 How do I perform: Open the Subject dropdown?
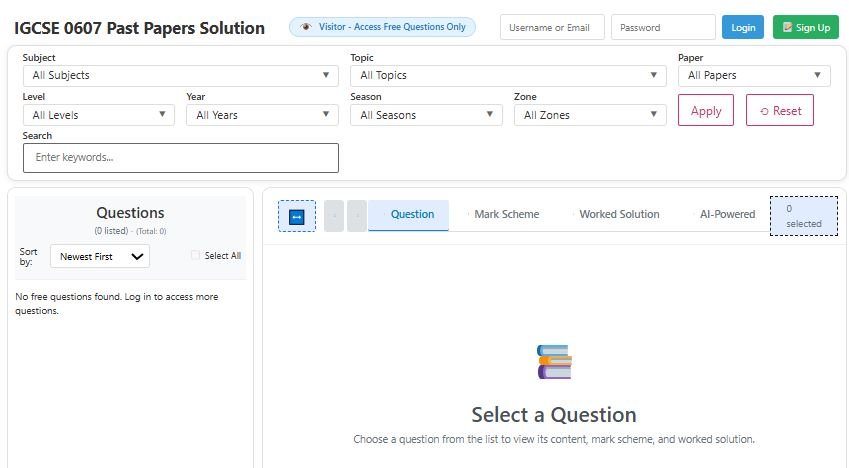click(182, 75)
